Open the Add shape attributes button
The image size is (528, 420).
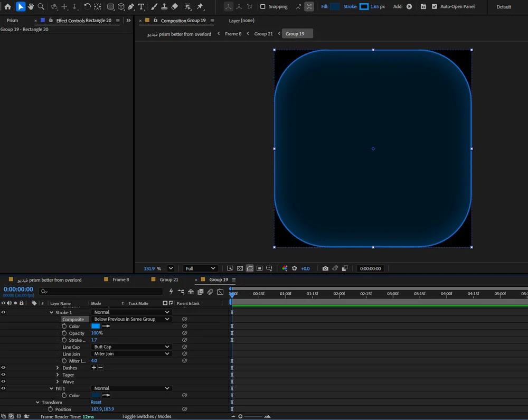pyautogui.click(x=409, y=6)
